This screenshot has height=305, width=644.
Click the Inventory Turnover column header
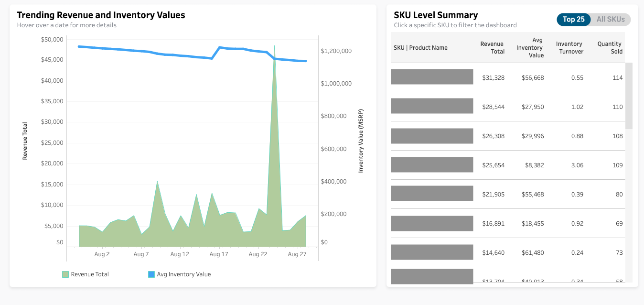click(569, 48)
